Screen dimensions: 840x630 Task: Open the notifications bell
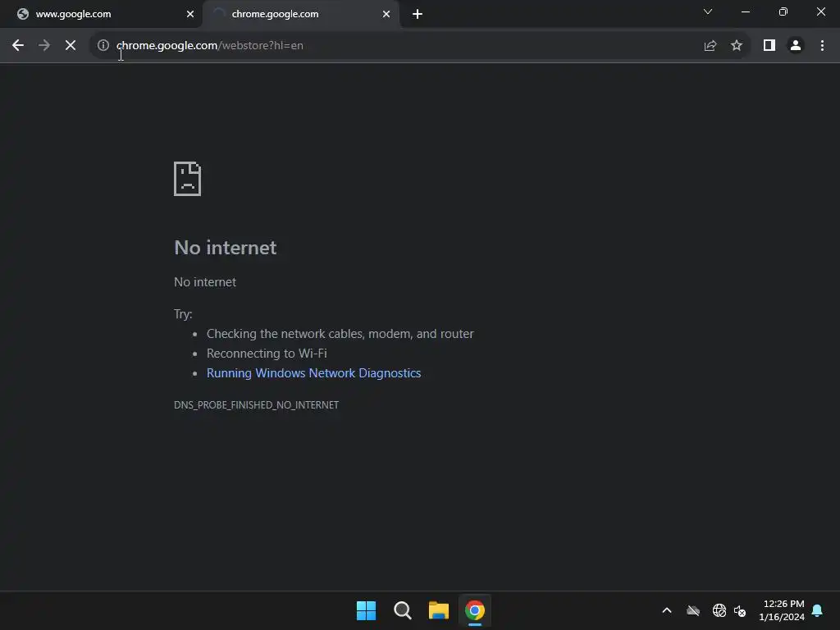pos(818,610)
